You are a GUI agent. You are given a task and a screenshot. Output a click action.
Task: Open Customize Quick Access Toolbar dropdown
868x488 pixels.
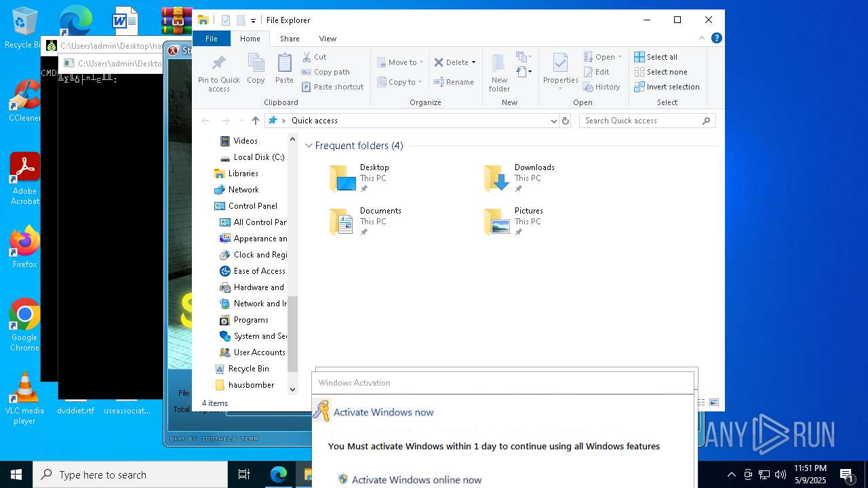(x=253, y=20)
